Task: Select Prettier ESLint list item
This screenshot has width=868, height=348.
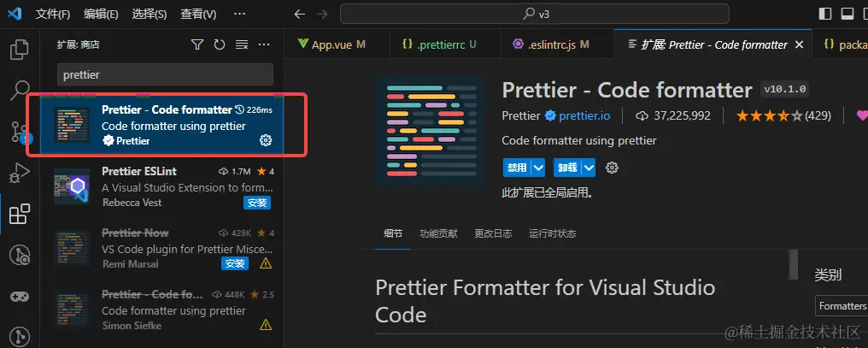Action: [x=162, y=187]
